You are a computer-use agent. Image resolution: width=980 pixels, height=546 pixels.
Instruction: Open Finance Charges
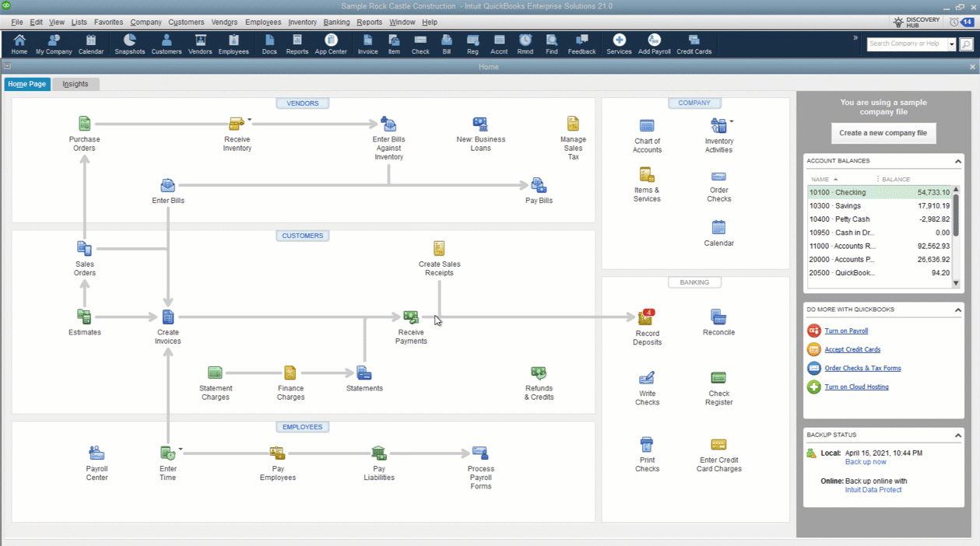coord(290,373)
